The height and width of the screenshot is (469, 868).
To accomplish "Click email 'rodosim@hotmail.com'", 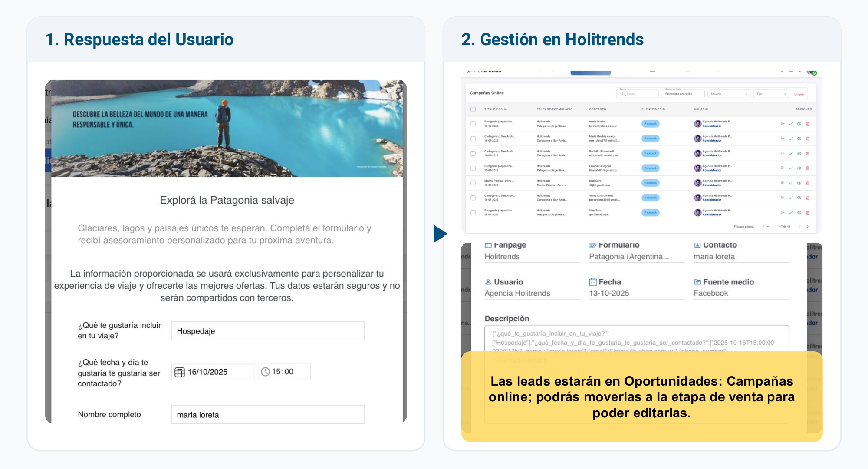I will click(604, 155).
